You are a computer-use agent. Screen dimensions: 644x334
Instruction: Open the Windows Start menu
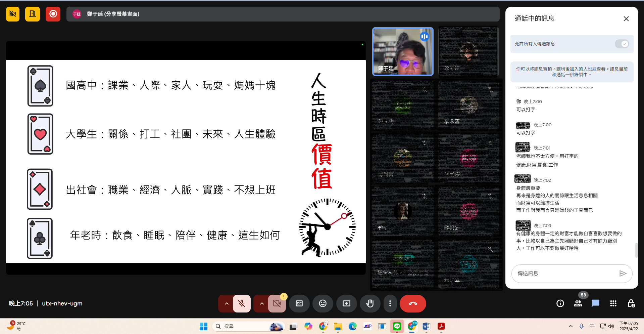pos(203,326)
